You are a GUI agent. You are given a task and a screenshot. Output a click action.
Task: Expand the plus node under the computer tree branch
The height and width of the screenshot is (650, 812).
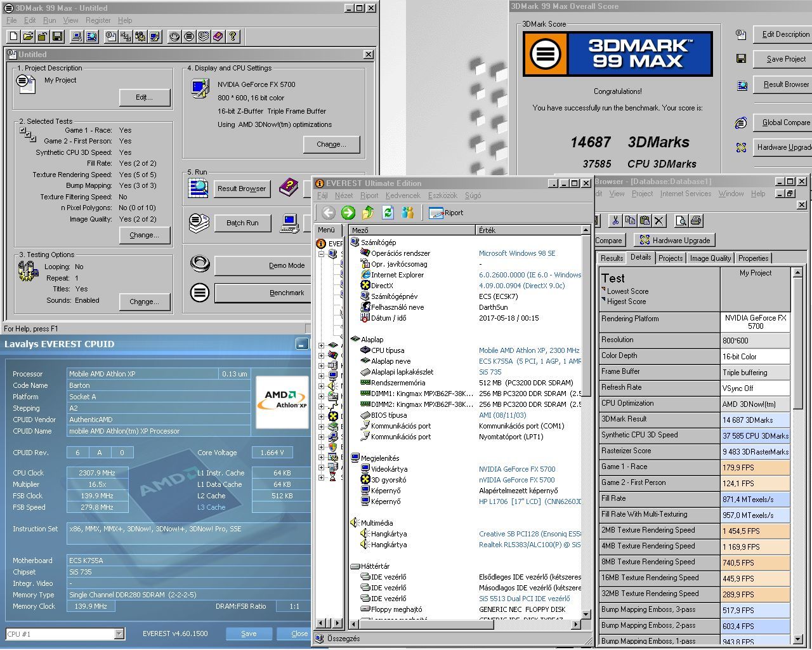pos(321,346)
